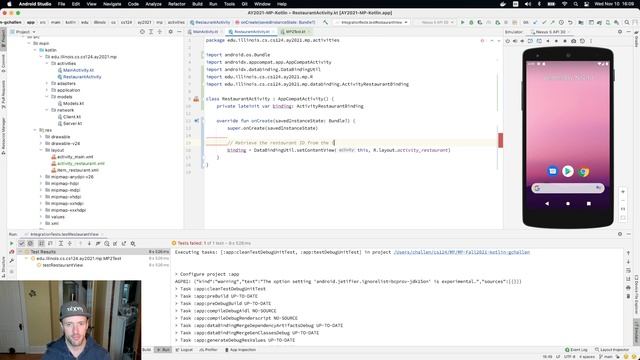Toggle show ignored tests button
Image resolution: width=640 pixels, height=360 pixels.
tap(30, 243)
